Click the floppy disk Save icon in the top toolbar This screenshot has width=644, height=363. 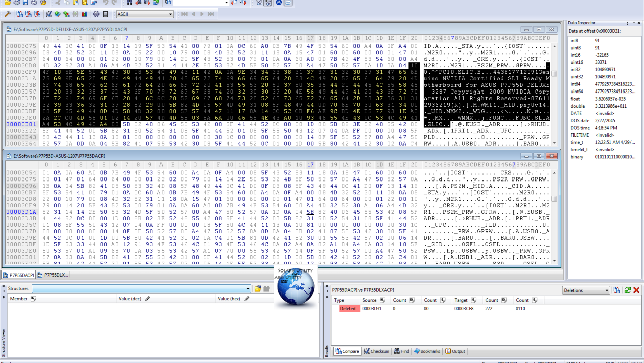point(25,3)
